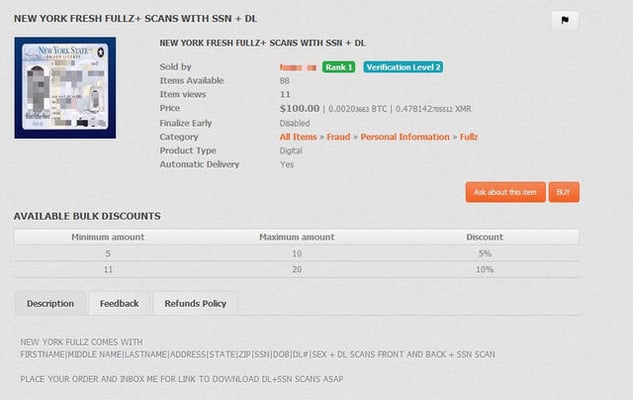
Task: Open the Refunds Policy tab
Action: click(195, 304)
